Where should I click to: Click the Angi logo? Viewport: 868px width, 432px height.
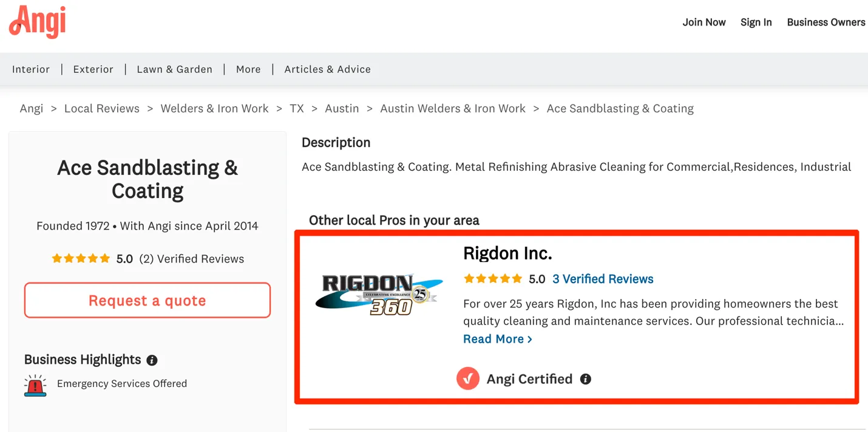click(x=38, y=22)
